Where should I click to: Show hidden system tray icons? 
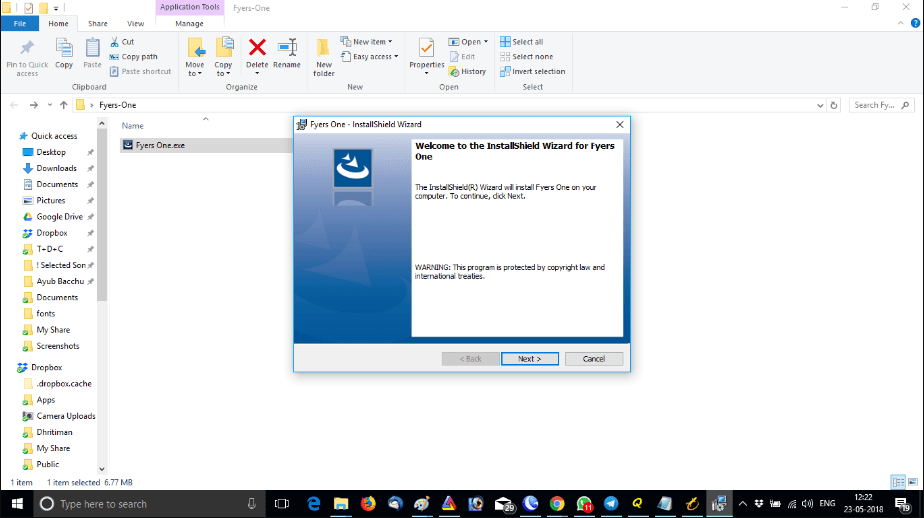(x=742, y=504)
